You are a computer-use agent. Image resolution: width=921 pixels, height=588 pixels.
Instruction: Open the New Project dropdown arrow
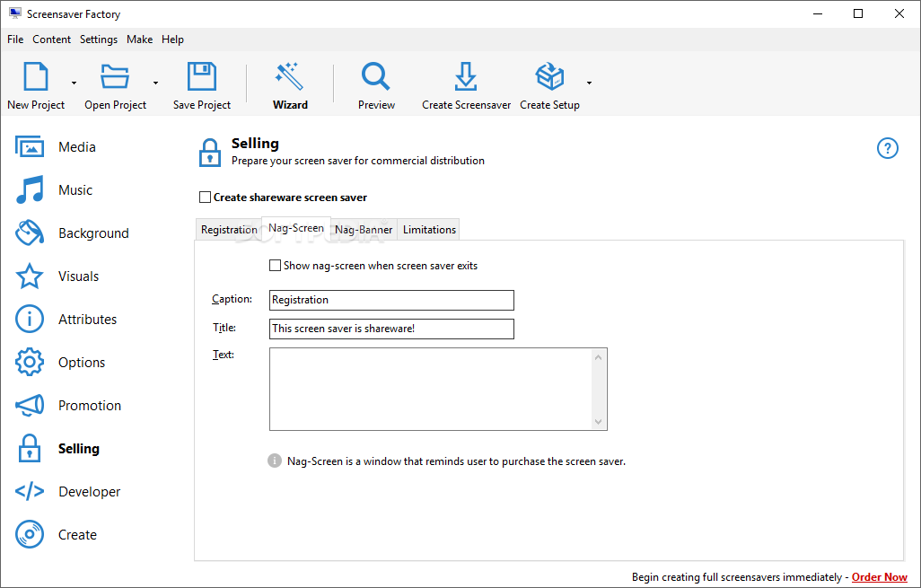click(x=74, y=83)
